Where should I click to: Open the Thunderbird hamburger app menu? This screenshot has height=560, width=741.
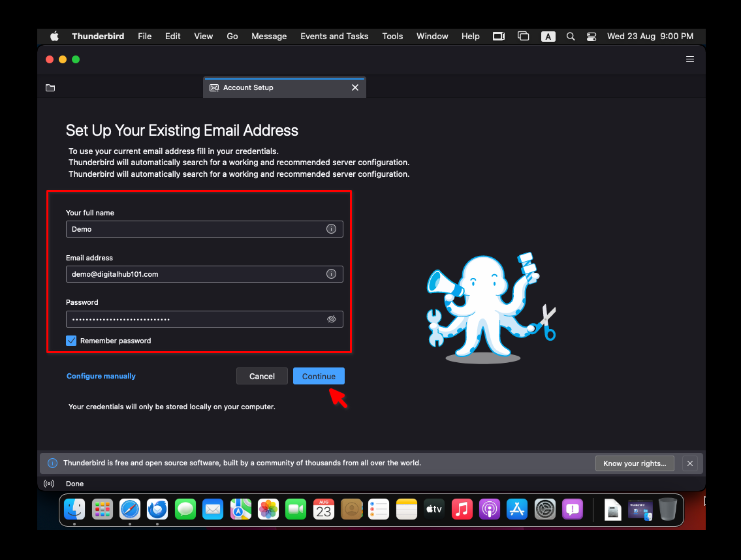point(689,59)
